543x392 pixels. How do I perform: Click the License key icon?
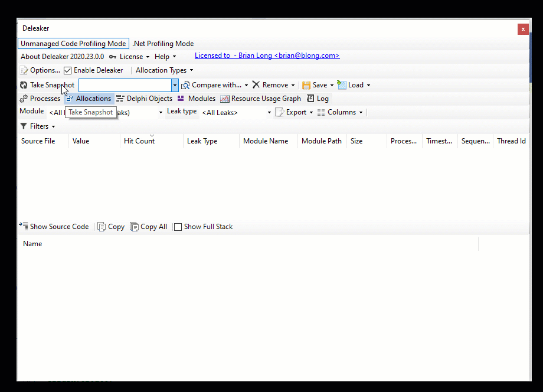tap(113, 57)
